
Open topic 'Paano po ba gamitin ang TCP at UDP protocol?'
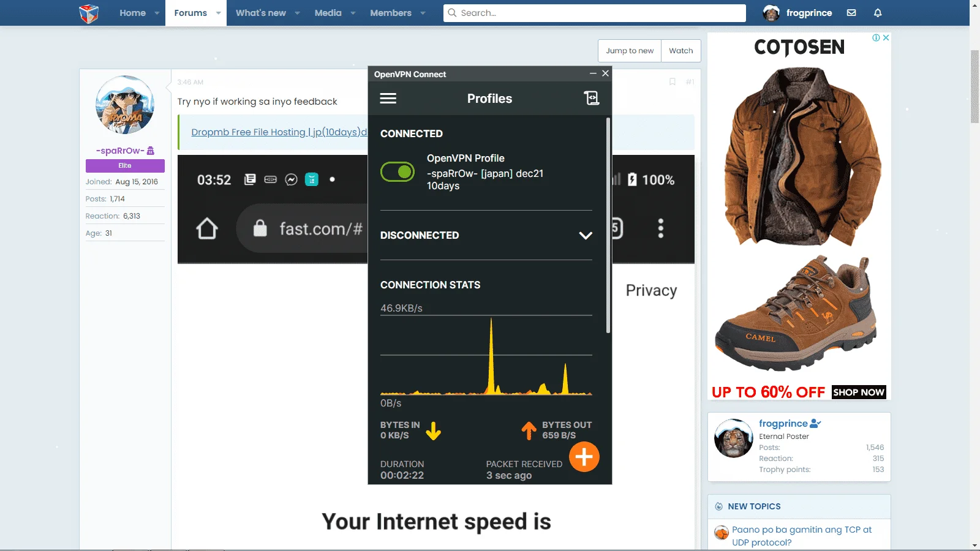pyautogui.click(x=802, y=536)
